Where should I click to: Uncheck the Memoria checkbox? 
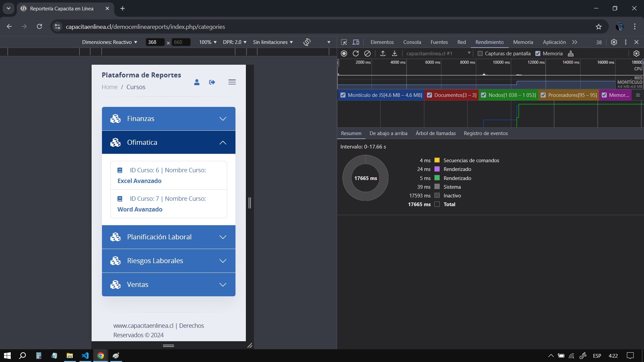click(x=538, y=53)
